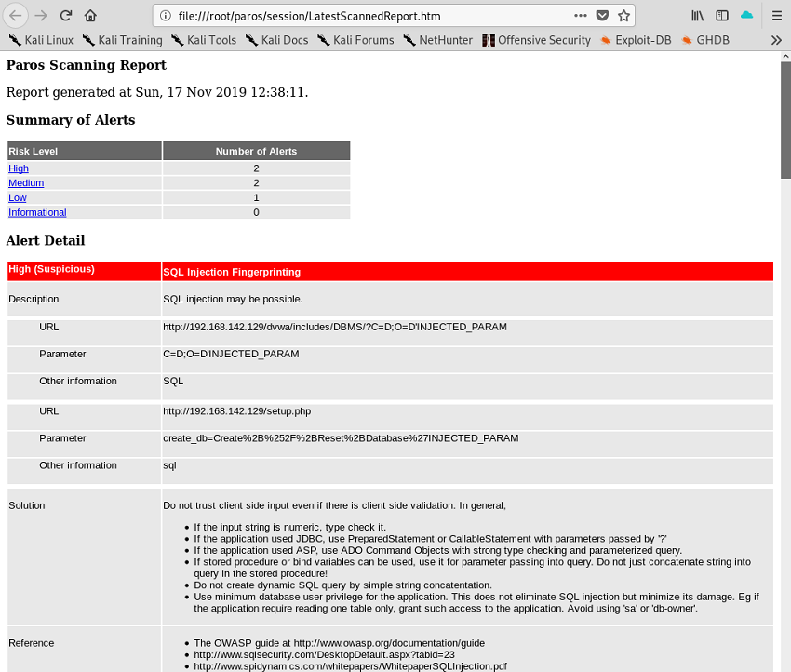The height and width of the screenshot is (672, 791).
Task: Select the dvwa/includes/DBMS URL text
Action: [335, 327]
